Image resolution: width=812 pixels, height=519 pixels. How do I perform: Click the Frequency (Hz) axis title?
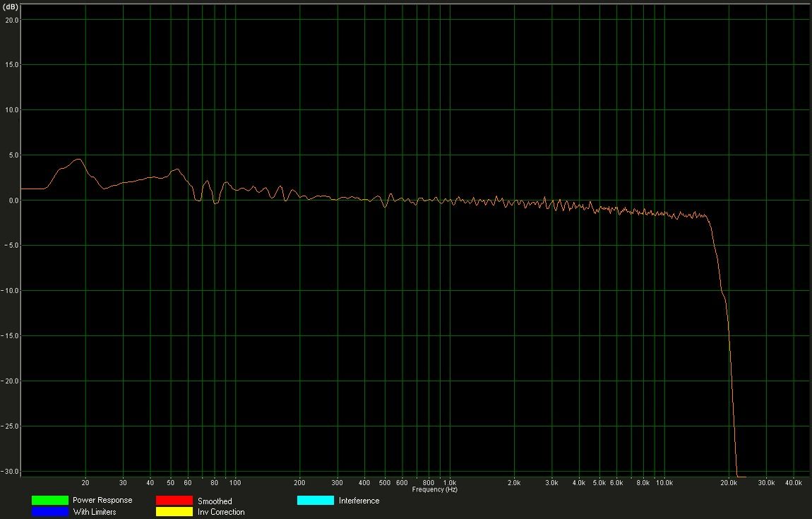(x=434, y=489)
